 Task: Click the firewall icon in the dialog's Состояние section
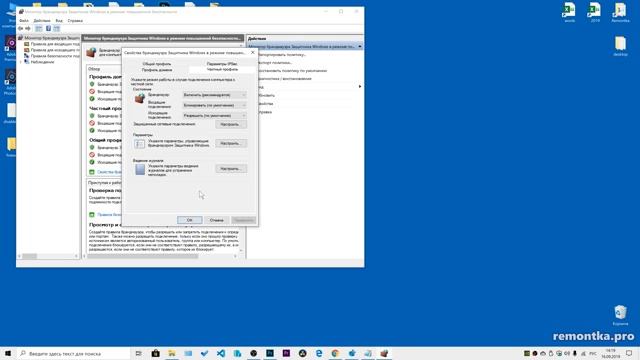coord(140,98)
